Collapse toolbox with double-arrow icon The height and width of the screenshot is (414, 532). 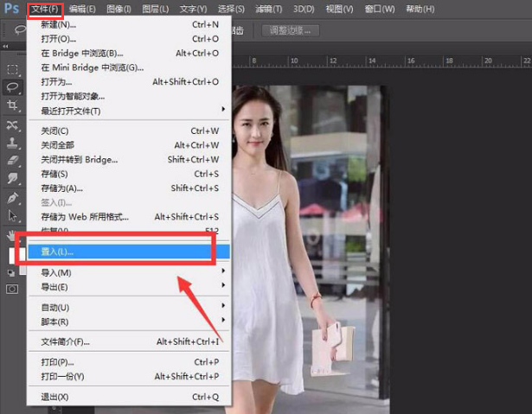[x=5, y=46]
